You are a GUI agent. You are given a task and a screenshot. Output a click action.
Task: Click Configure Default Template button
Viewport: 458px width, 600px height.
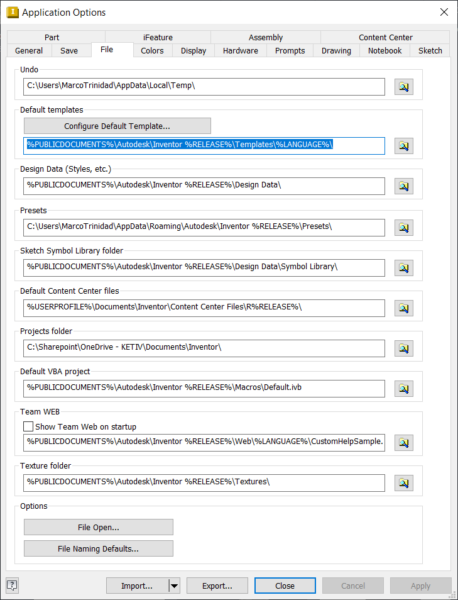coord(117,126)
